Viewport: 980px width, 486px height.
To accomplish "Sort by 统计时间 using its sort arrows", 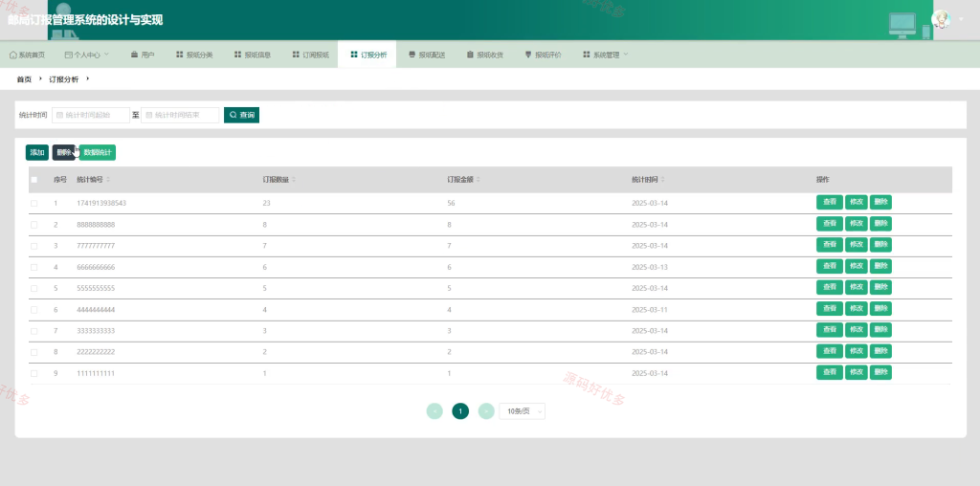I will pos(662,180).
